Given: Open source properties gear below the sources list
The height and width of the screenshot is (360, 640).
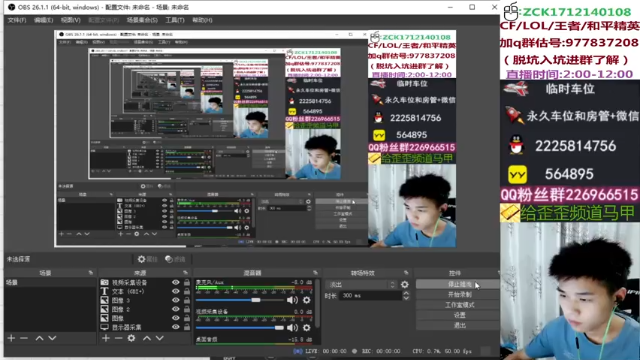Looking at the screenshot, I should tap(131, 338).
